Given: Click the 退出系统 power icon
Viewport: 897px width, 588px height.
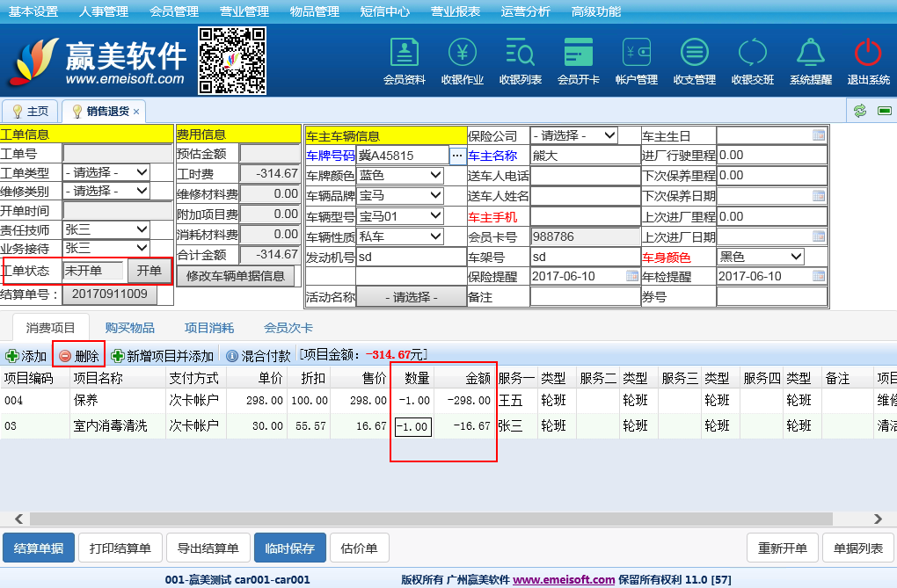Looking at the screenshot, I should coord(868,61).
